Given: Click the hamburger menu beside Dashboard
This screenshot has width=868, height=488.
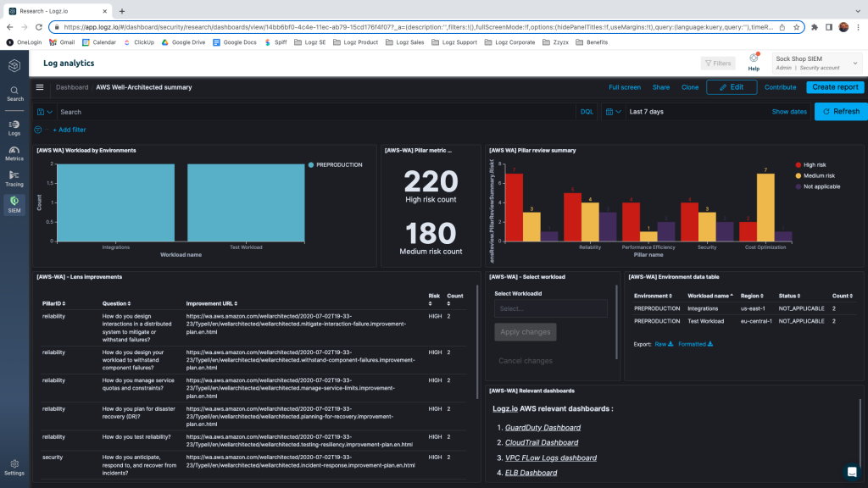Looking at the screenshot, I should coord(39,86).
